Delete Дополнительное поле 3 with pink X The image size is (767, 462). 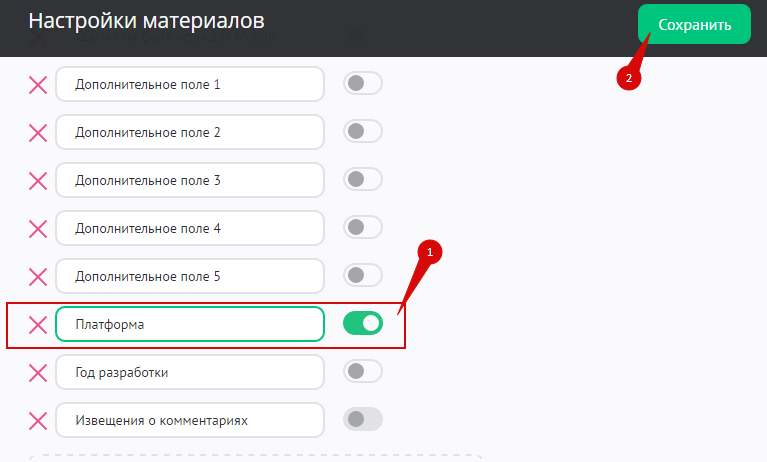point(38,181)
